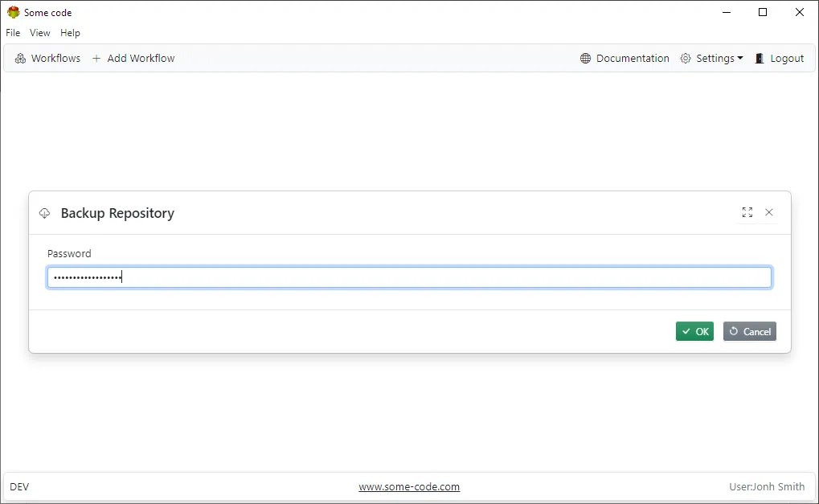Click the Some code app icon in title bar
Image resolution: width=819 pixels, height=504 pixels.
click(13, 12)
